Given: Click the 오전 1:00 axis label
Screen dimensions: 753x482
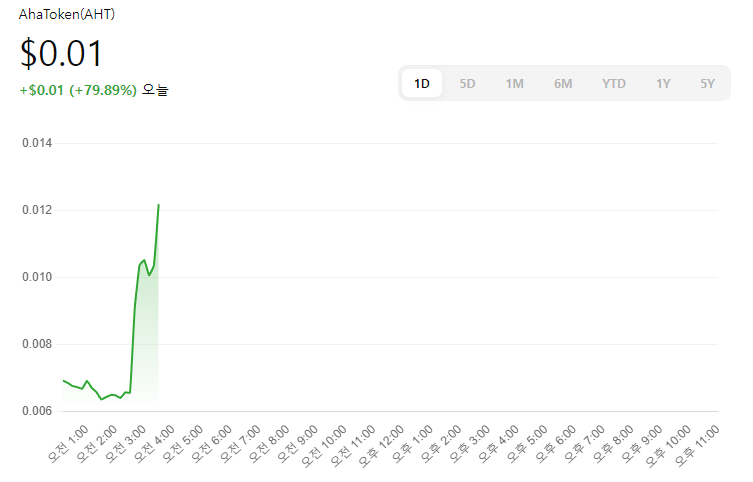Looking at the screenshot, I should pos(68,444).
